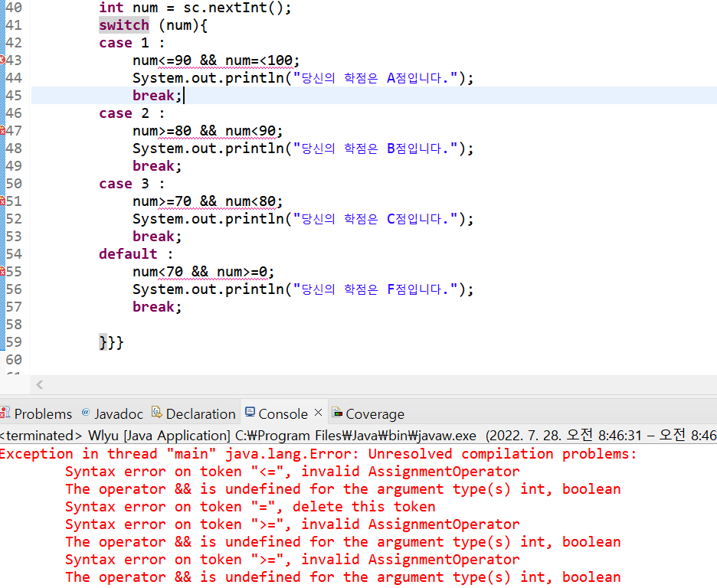This screenshot has width=717, height=588.
Task: Click the error marker on line 47
Action: [x=2, y=131]
